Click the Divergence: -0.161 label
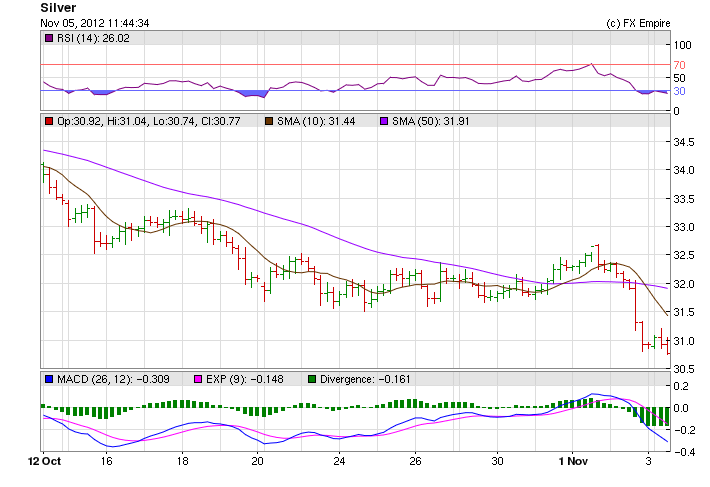This screenshot has width=710, height=487. click(x=365, y=379)
